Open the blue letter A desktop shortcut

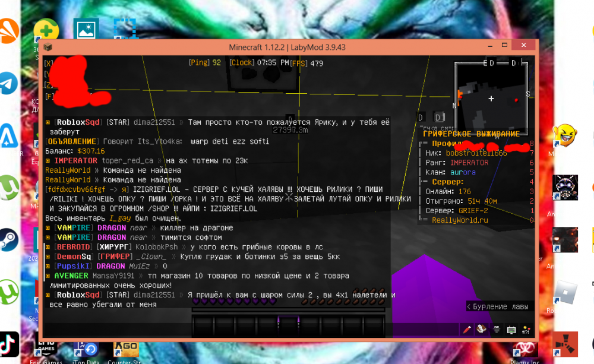9,135
